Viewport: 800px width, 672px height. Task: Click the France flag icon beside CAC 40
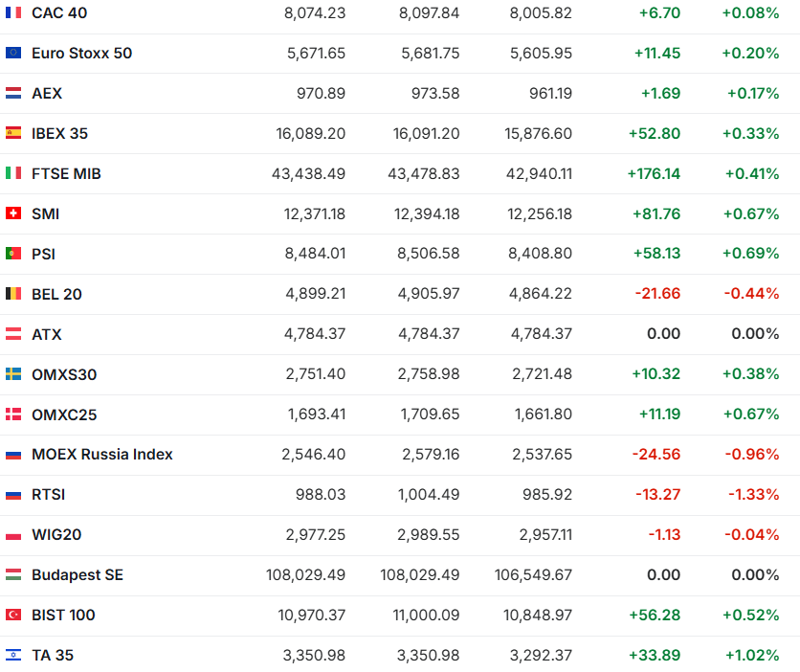tap(13, 13)
